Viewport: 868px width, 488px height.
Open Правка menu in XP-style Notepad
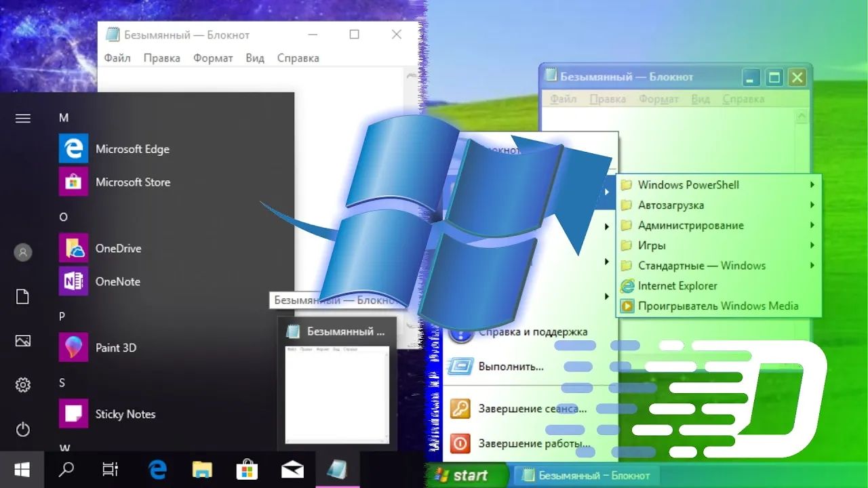pos(608,99)
